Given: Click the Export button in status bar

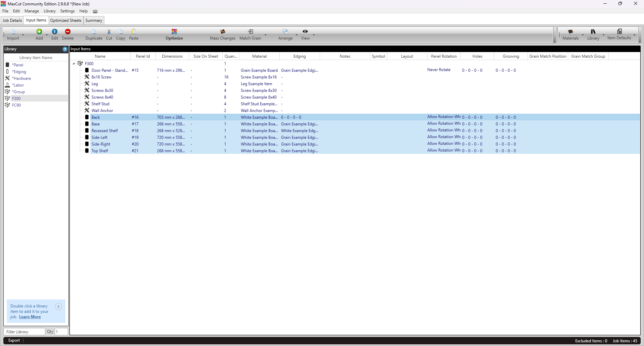Looking at the screenshot, I should coord(14,341).
